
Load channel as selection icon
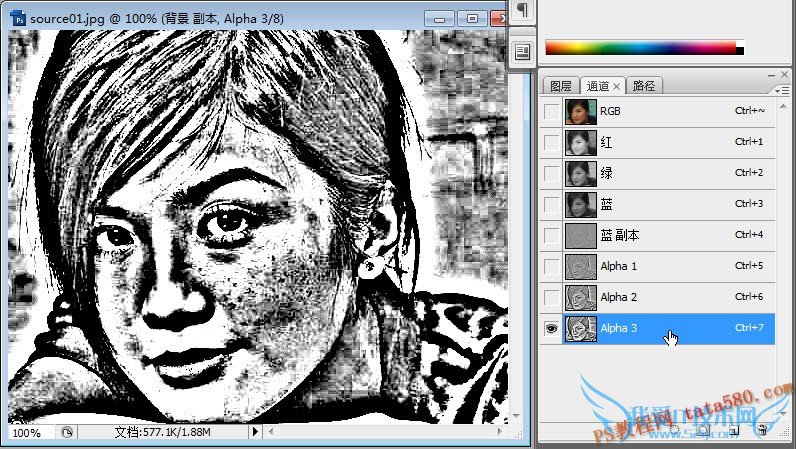(x=677, y=430)
